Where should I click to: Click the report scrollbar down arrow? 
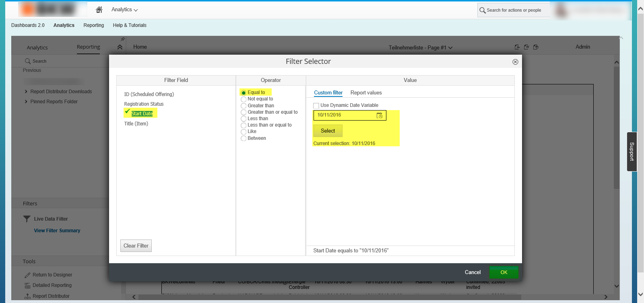pos(617,287)
